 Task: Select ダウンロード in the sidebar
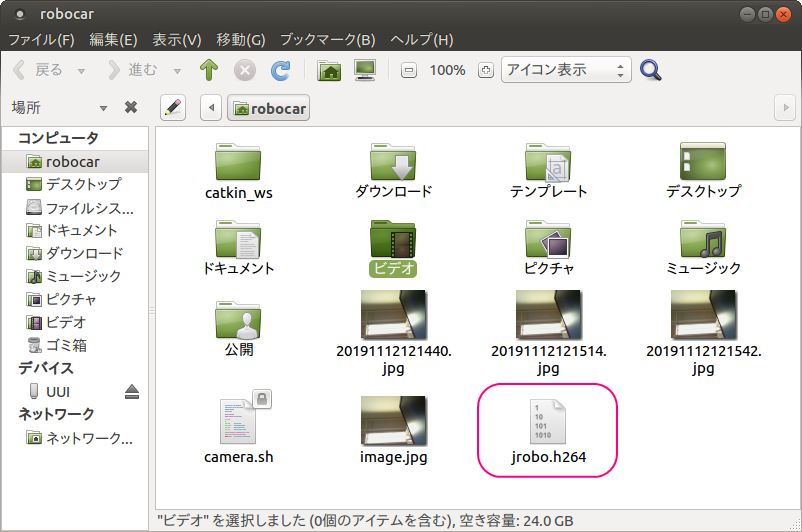click(75, 253)
